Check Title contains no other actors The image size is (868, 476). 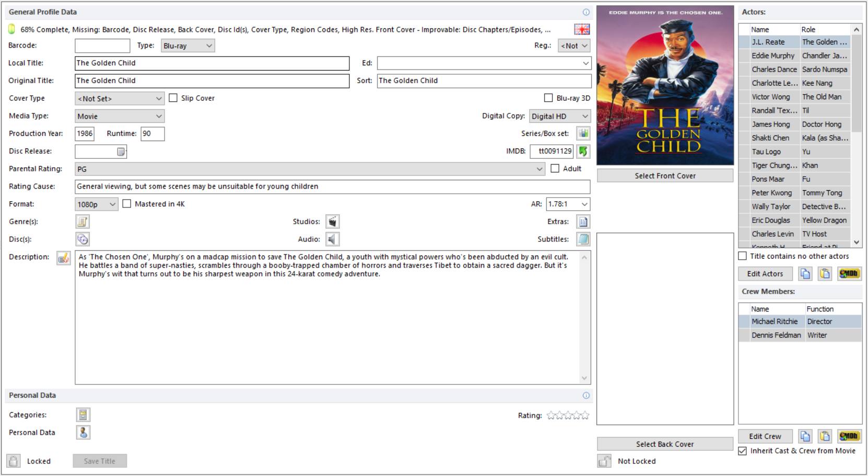pyautogui.click(x=742, y=256)
